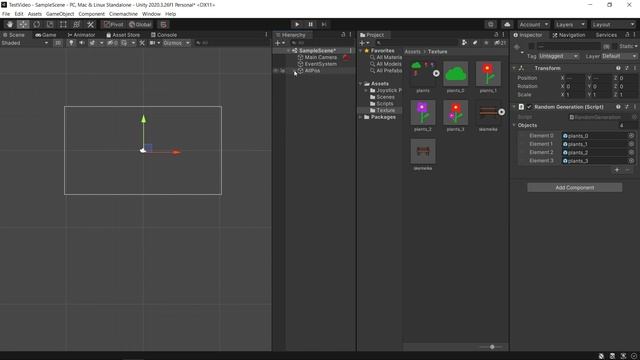This screenshot has height=360, width=640.
Task: Switch to the Navigation tab
Action: pyautogui.click(x=569, y=35)
